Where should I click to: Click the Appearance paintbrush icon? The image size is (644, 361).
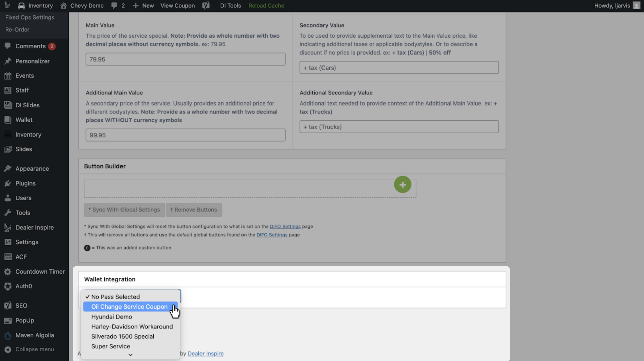point(8,169)
